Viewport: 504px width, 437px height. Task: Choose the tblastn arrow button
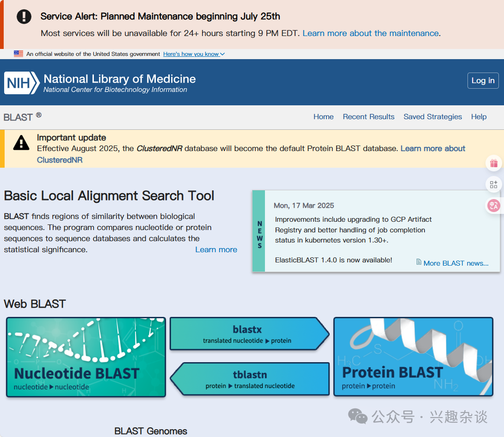(x=250, y=379)
